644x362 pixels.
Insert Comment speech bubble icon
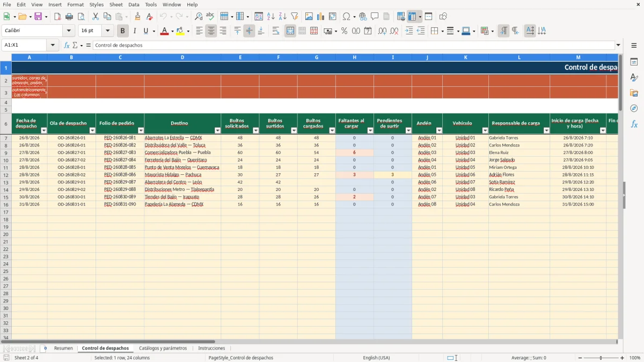click(x=375, y=17)
